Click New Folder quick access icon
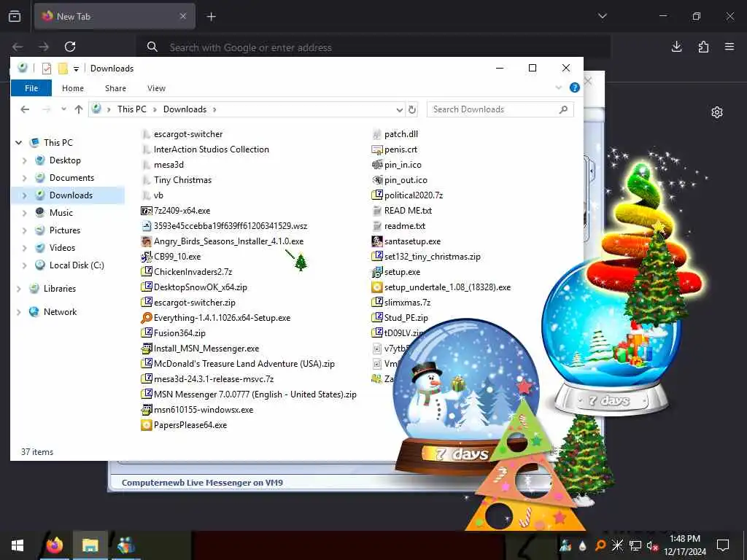The image size is (747, 560). (x=63, y=69)
